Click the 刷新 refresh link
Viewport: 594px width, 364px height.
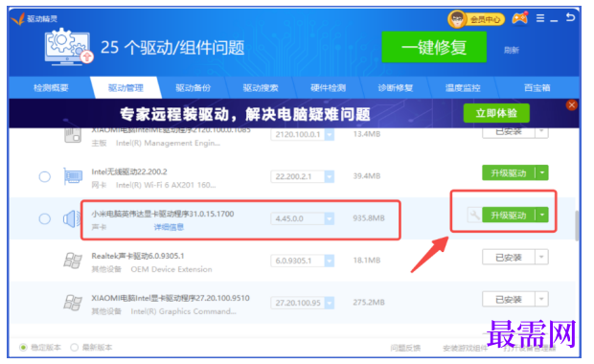click(511, 50)
